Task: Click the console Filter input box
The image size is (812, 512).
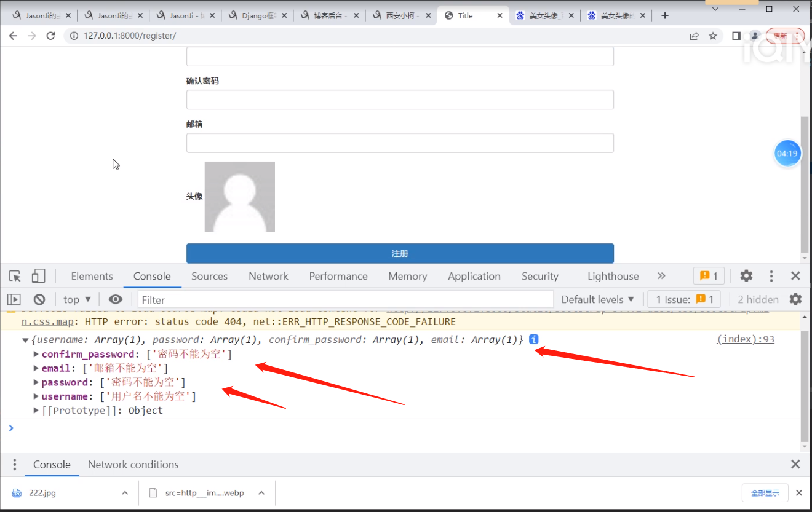Action: pyautogui.click(x=346, y=299)
